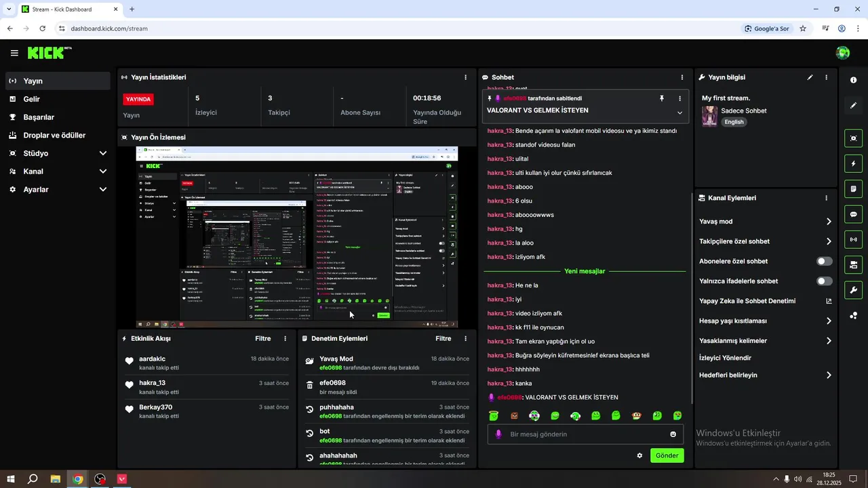Click Filtre in Denetim Eylemleri panel
The height and width of the screenshot is (488, 868).
tap(443, 338)
